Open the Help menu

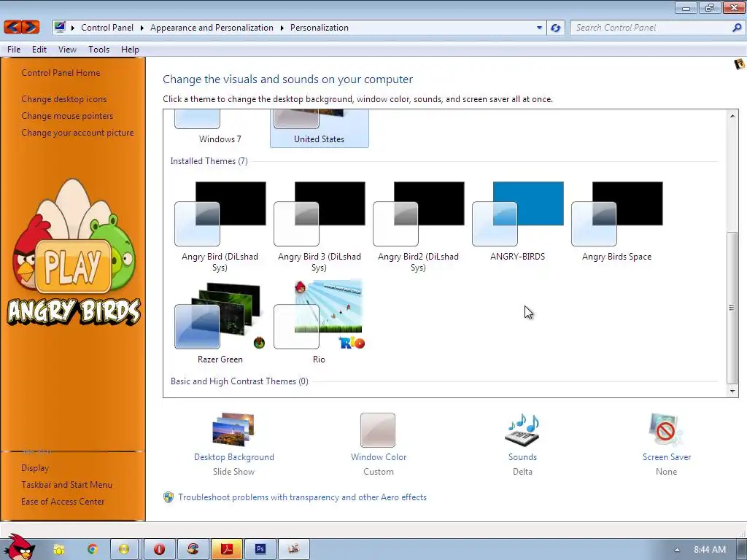point(130,50)
